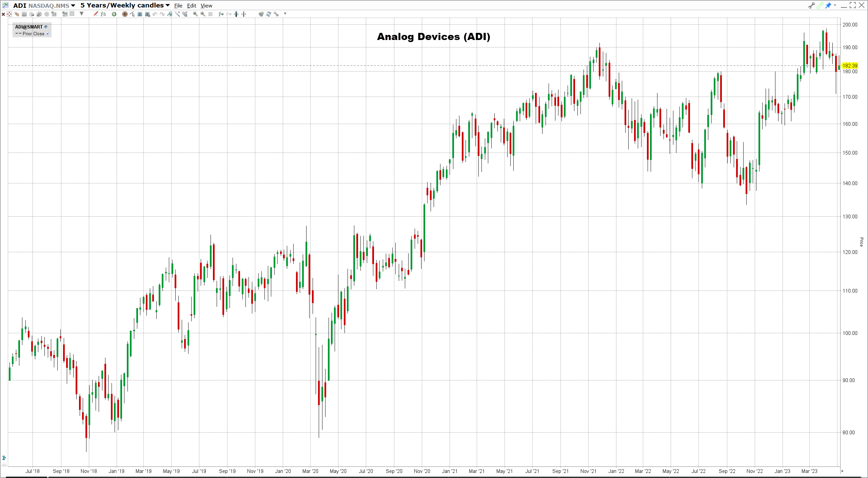
Task: Click the blue arrow icon near bottom-left axis
Action: point(4,458)
